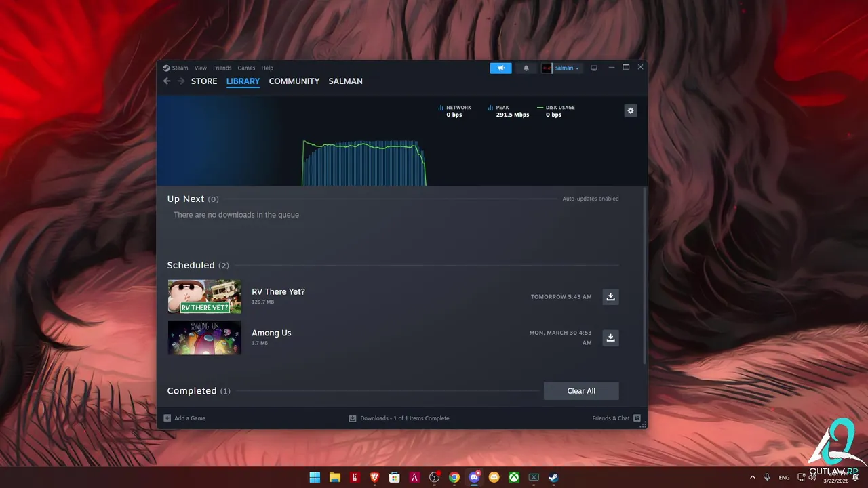Open Microsoft Store from the taskbar
The width and height of the screenshot is (868, 488).
[394, 477]
